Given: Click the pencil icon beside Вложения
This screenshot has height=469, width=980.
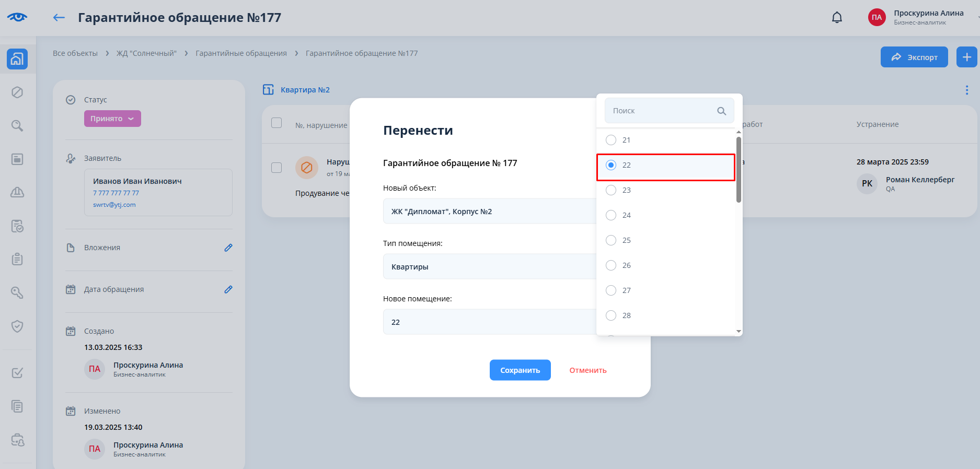Looking at the screenshot, I should [x=228, y=248].
